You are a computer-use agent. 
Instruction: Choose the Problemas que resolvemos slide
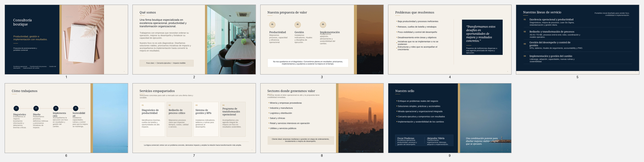pyautogui.click(x=450, y=39)
